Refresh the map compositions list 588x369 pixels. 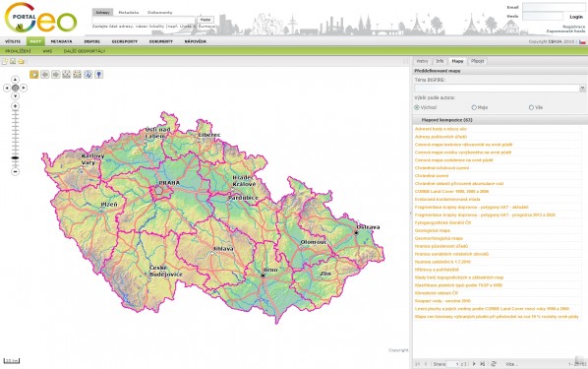click(494, 364)
